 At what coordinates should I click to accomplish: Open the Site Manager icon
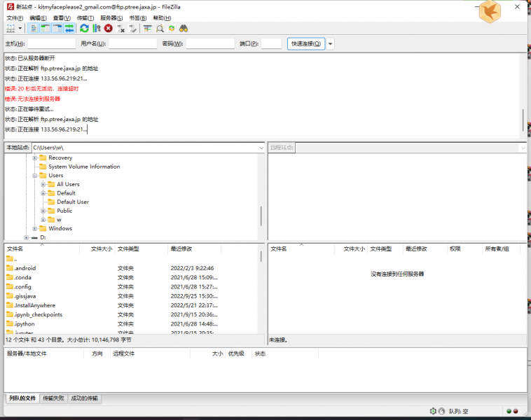(11, 29)
